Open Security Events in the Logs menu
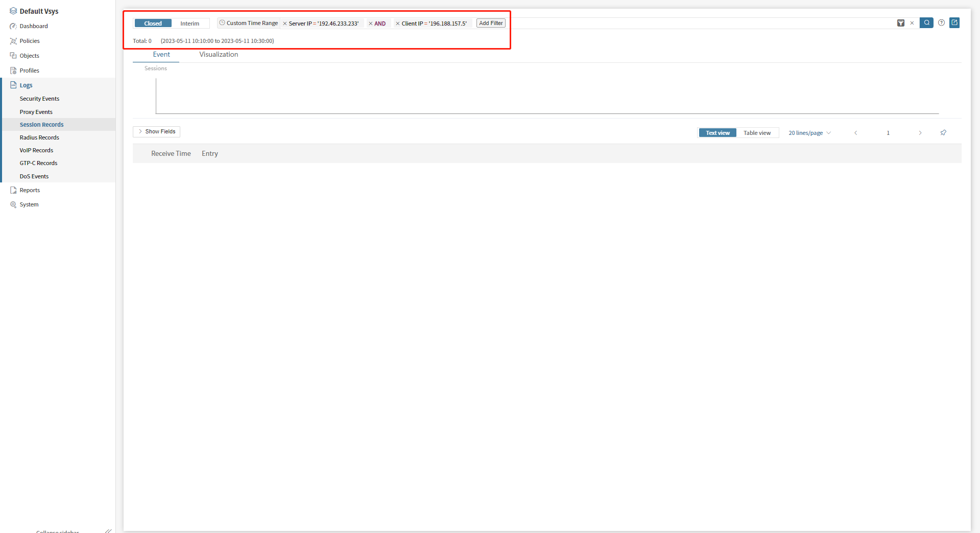The image size is (980, 533). click(x=39, y=99)
